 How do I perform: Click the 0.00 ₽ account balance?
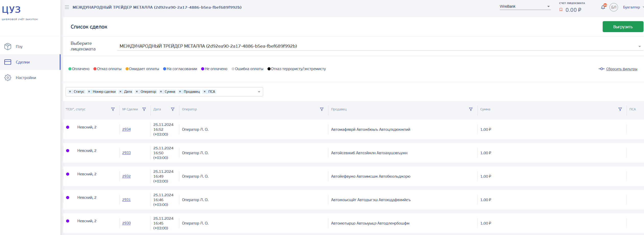coord(573,10)
